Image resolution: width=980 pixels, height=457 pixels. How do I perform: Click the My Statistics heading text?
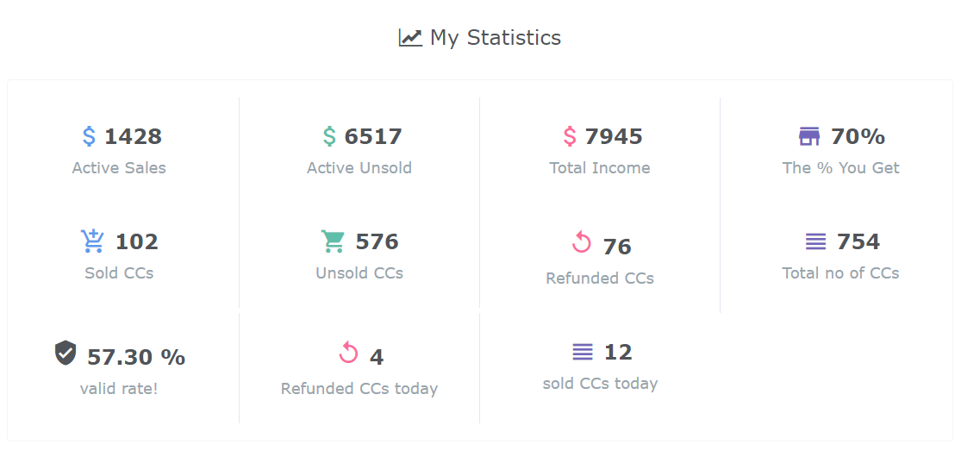[x=496, y=38]
